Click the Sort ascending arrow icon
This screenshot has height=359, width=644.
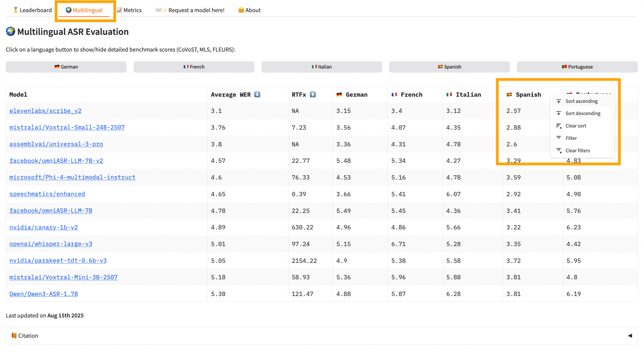(x=558, y=101)
